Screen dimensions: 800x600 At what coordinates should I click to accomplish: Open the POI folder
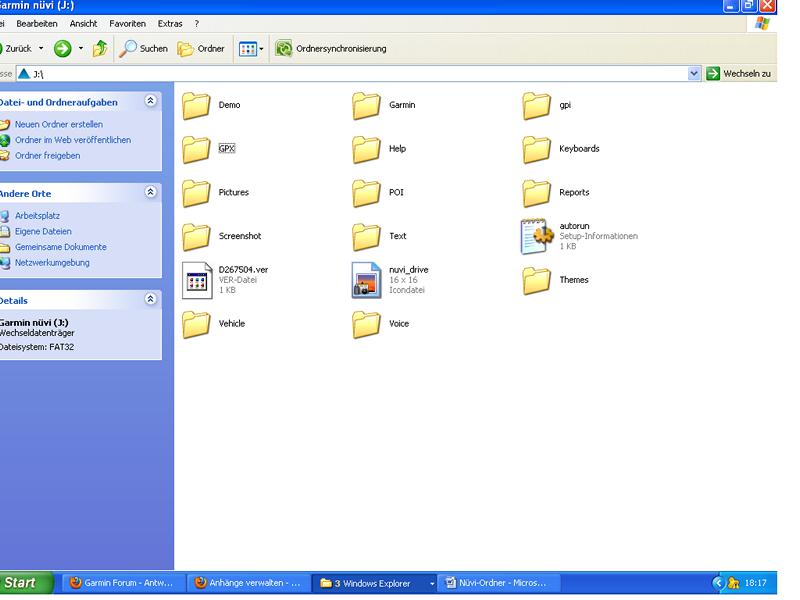point(378,193)
